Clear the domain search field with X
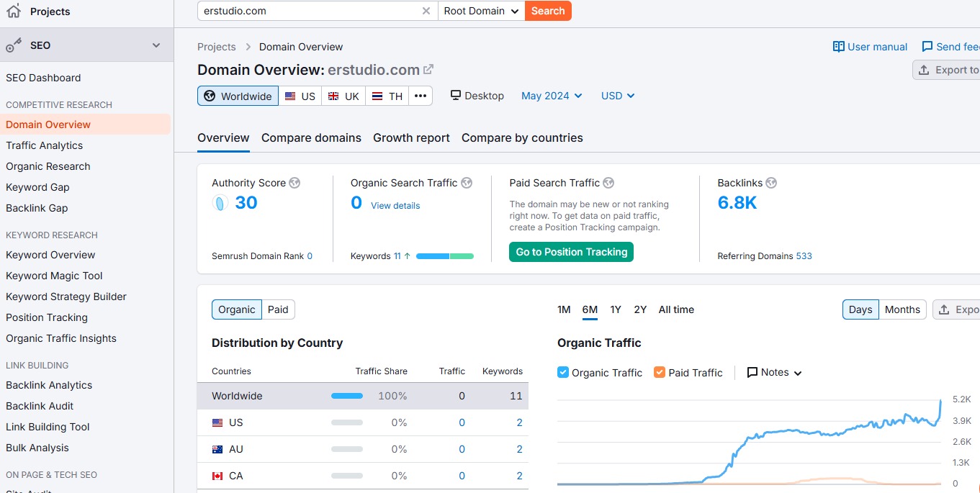Image resolution: width=980 pixels, height=493 pixels. point(426,11)
